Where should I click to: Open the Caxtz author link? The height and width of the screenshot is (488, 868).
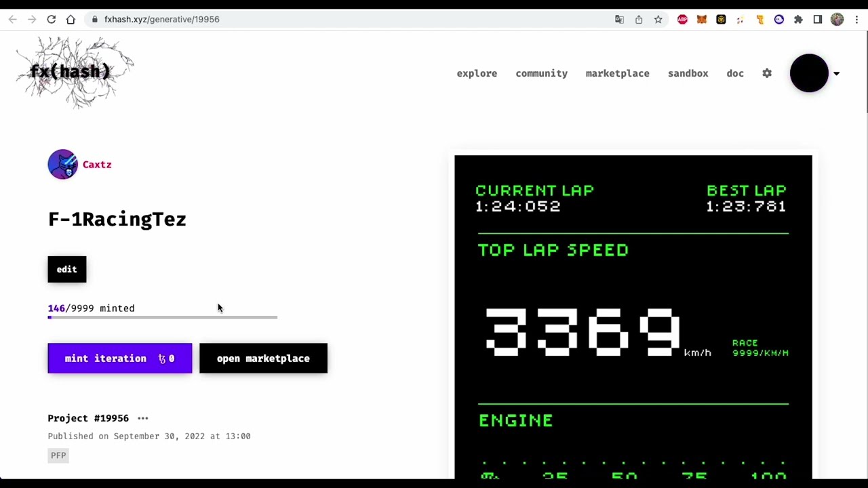(x=97, y=165)
